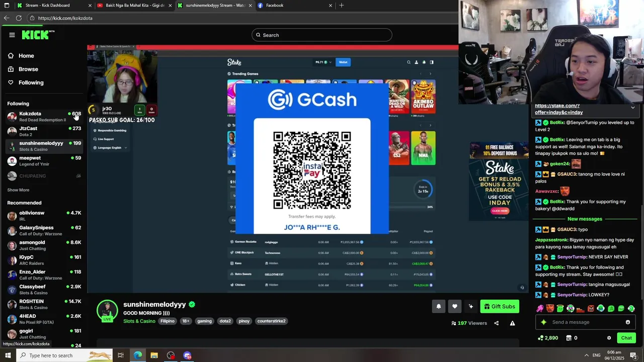644x362 pixels.
Task: Open ROSHTEIN recommended channel
Action: pos(44,304)
